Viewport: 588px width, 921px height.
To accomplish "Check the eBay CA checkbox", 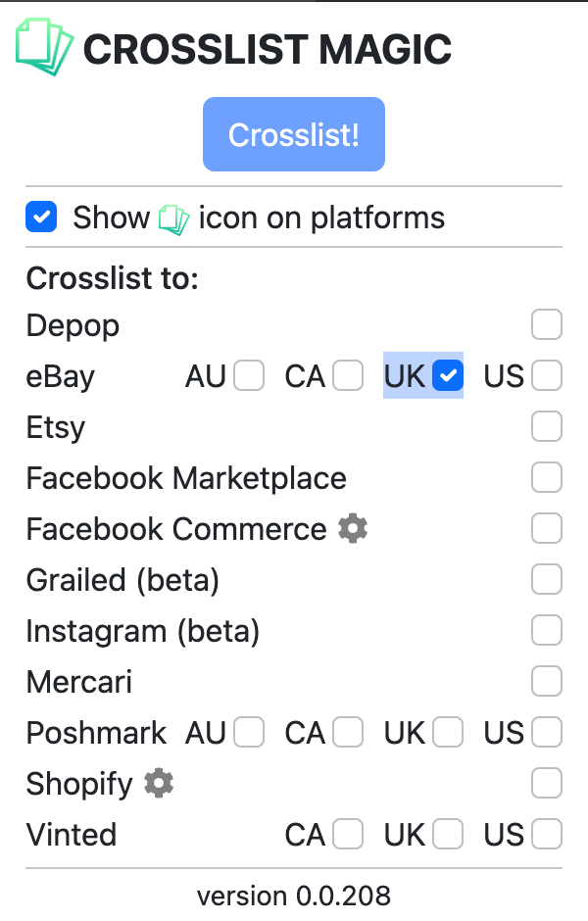I will tap(349, 375).
